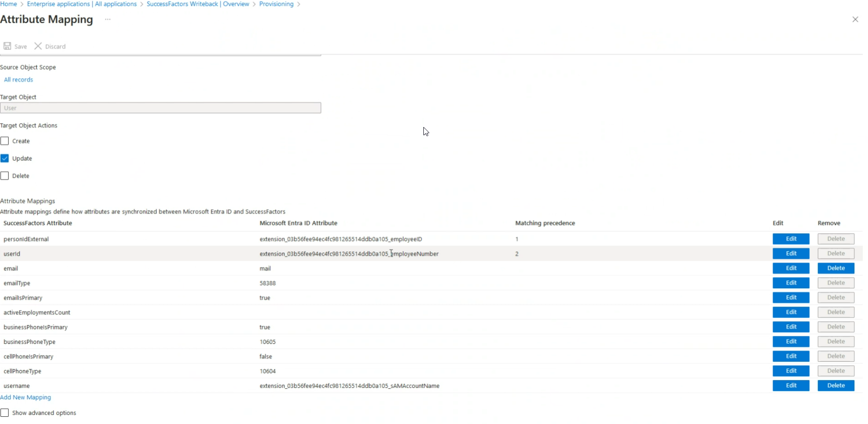Edit the email mapping

[791, 268]
